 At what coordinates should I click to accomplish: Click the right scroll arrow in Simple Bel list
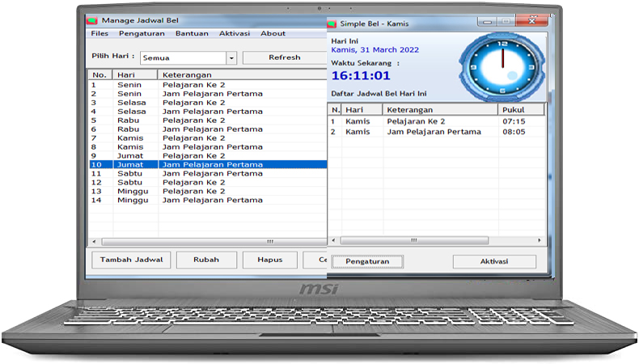pyautogui.click(x=541, y=240)
